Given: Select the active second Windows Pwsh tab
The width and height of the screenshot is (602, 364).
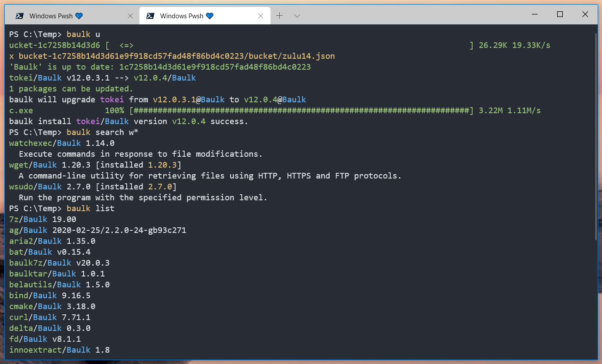Looking at the screenshot, I should (x=205, y=16).
